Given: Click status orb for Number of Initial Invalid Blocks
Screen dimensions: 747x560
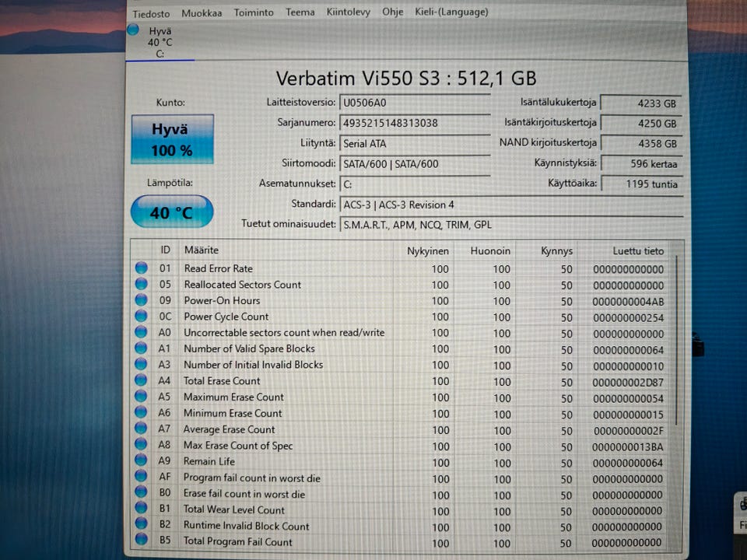Looking at the screenshot, I should tap(141, 364).
